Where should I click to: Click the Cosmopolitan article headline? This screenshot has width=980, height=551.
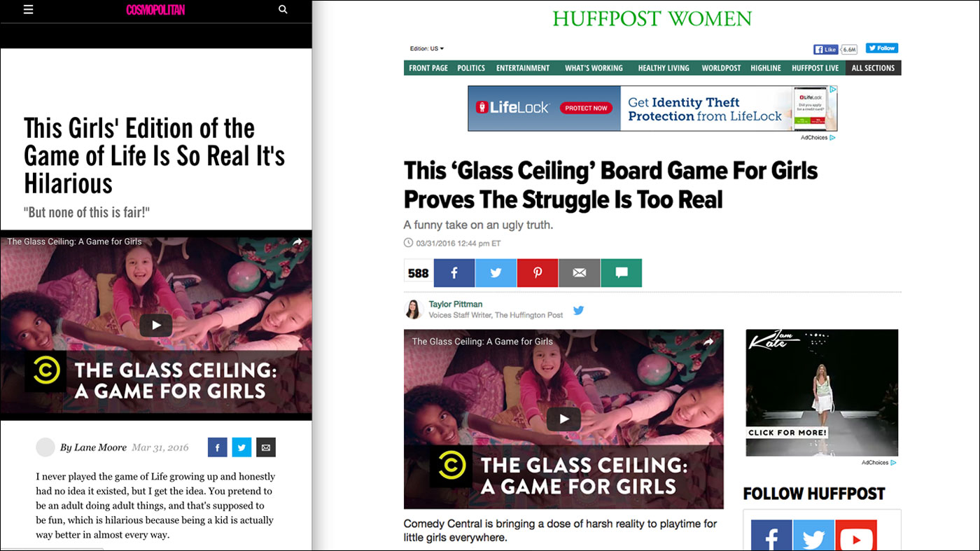[x=154, y=156]
